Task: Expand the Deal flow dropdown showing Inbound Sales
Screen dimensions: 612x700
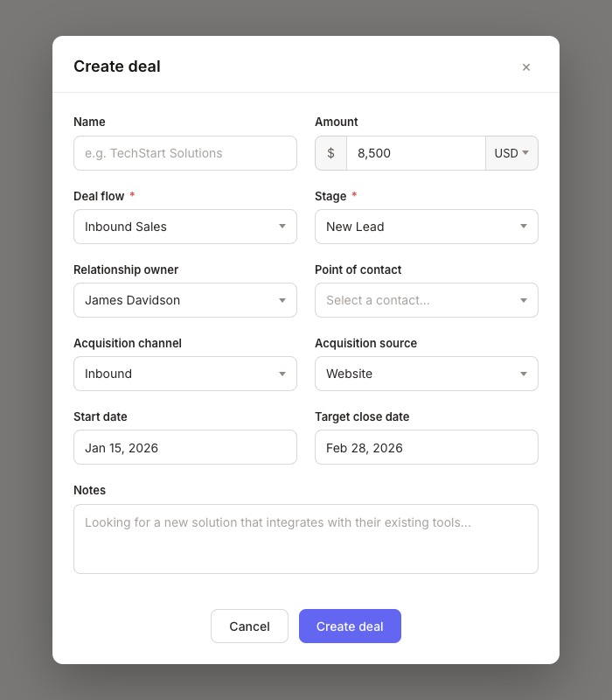Action: 185,227
